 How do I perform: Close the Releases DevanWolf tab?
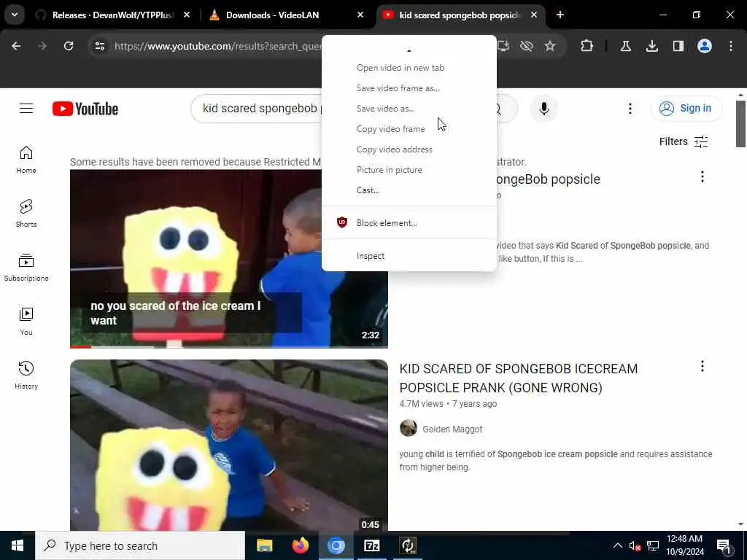[x=187, y=15]
